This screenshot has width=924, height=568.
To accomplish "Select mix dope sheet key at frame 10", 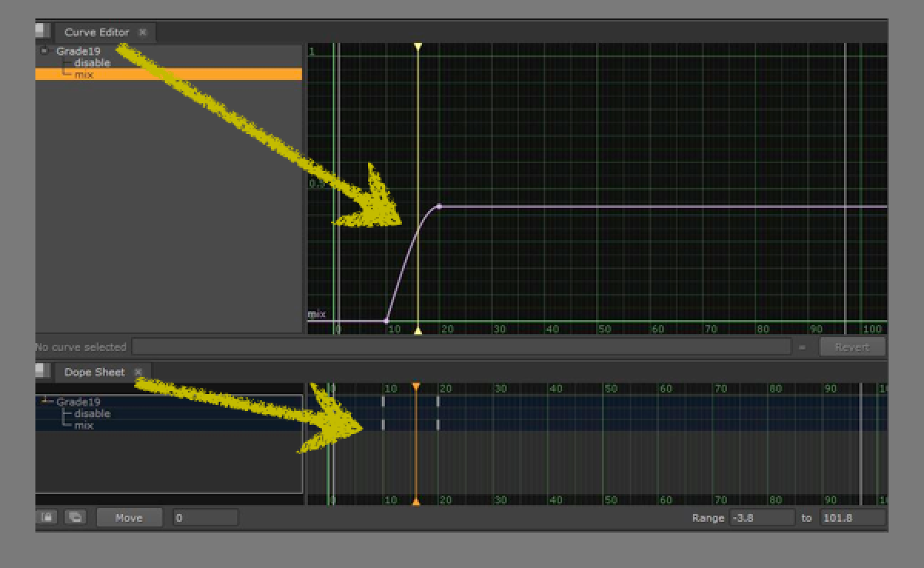I will coord(383,425).
